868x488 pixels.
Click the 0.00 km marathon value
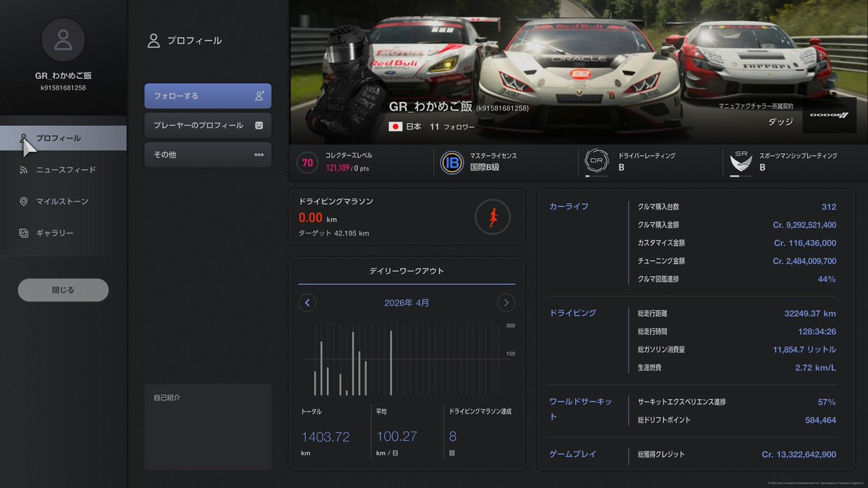(318, 218)
